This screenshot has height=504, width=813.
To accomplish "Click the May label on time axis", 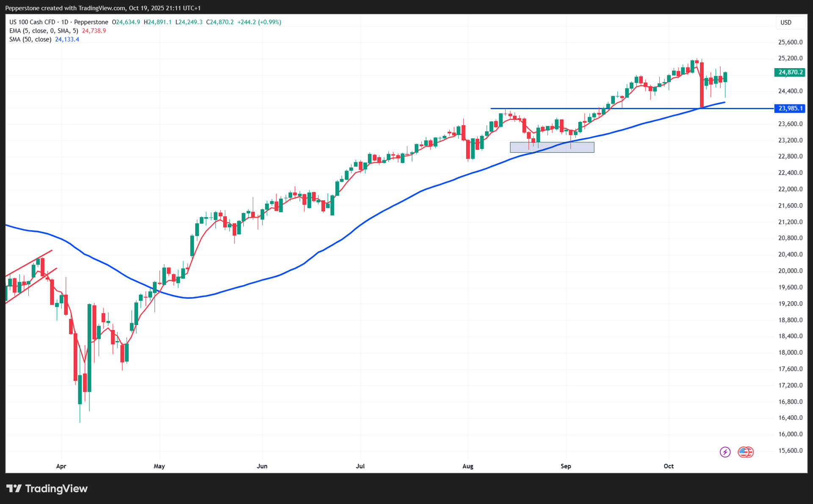I will [x=159, y=466].
